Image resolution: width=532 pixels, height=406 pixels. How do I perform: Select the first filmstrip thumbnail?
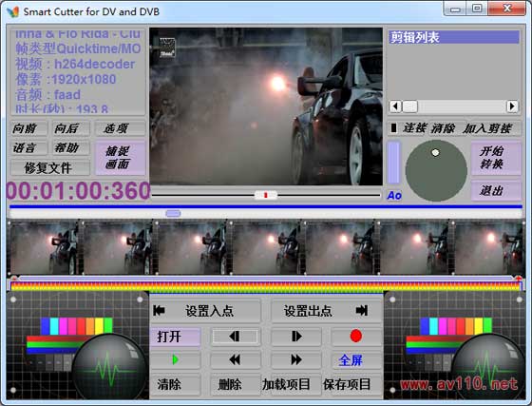[x=44, y=247]
